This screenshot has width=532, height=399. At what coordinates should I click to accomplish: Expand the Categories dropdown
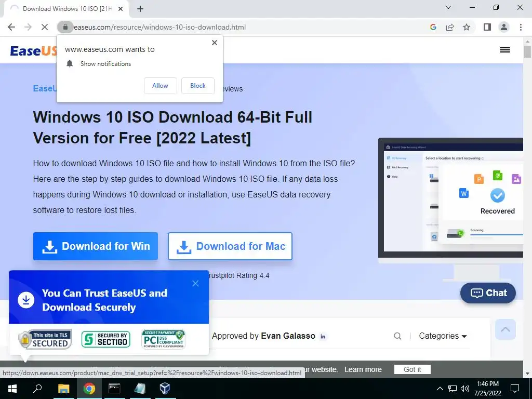(443, 336)
